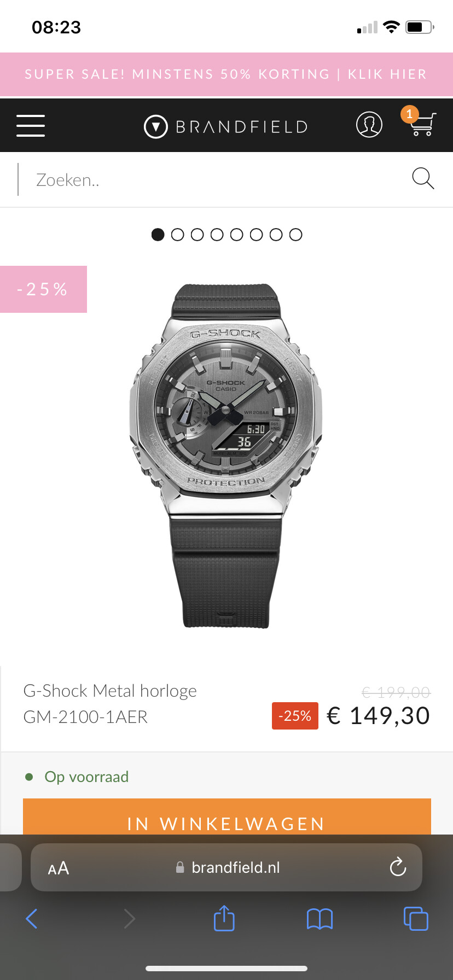Add the watch via In Winkelwagen
Screen dimensions: 453x980
(x=227, y=816)
